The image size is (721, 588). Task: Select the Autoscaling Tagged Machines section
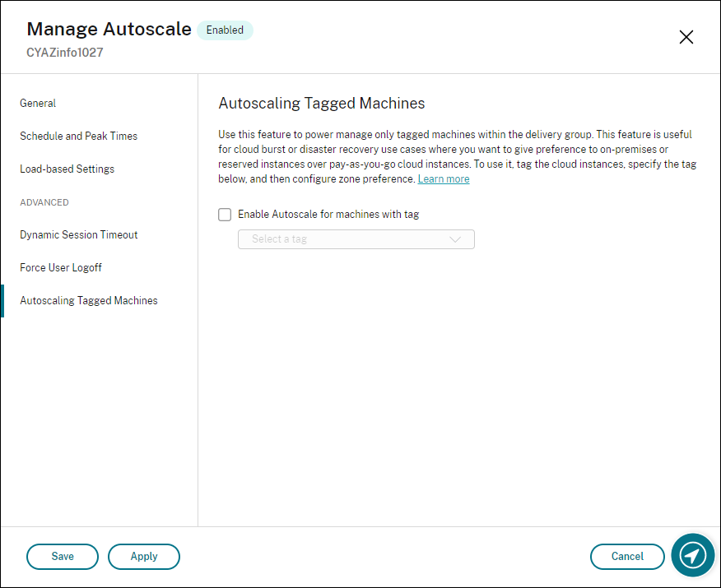point(88,300)
